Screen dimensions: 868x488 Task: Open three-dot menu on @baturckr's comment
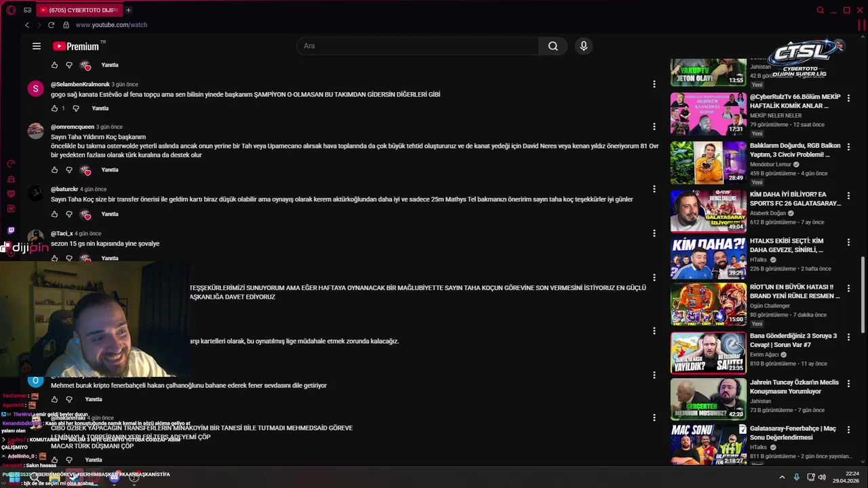click(654, 189)
